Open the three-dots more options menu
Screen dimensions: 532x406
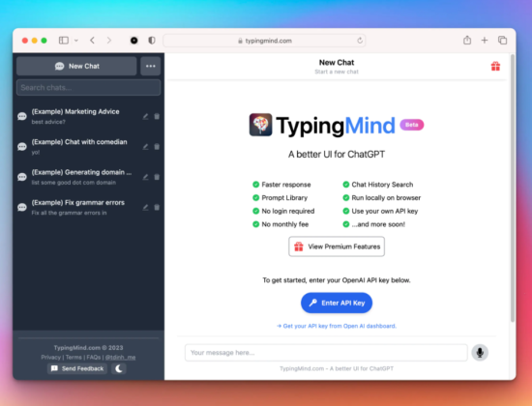151,66
